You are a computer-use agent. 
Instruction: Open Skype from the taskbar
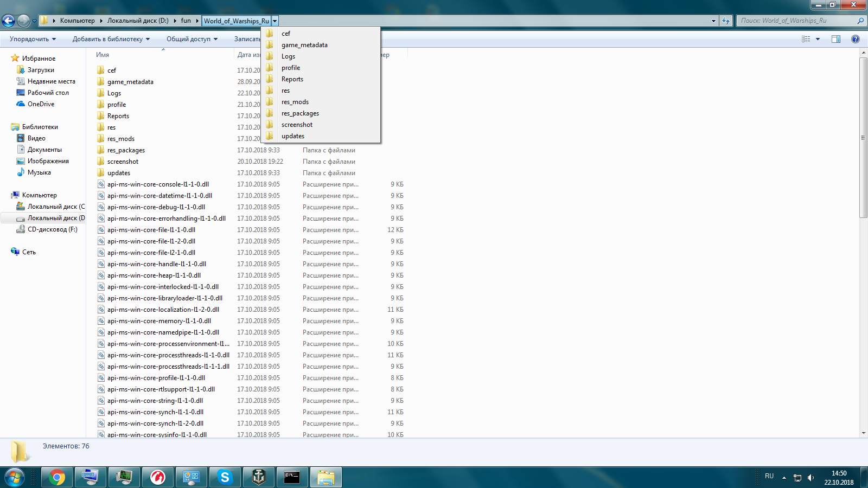[x=225, y=478]
